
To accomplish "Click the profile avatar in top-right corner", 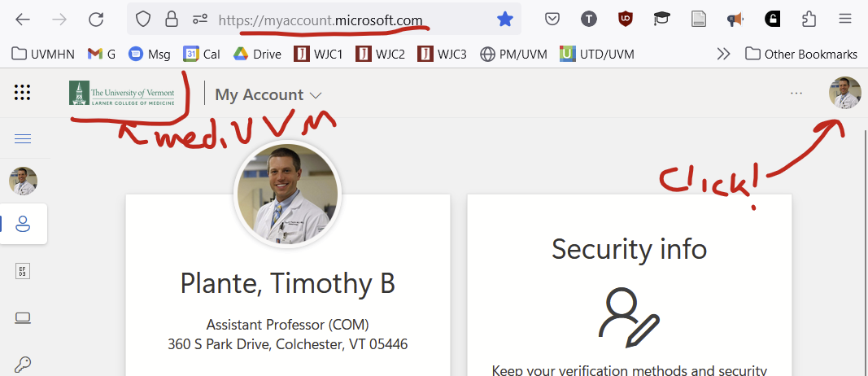I will pos(844,93).
